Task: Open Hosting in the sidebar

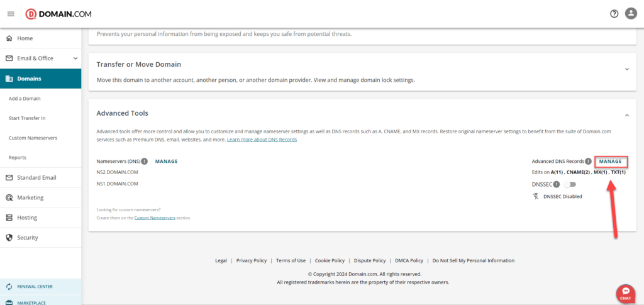Action: click(27, 218)
